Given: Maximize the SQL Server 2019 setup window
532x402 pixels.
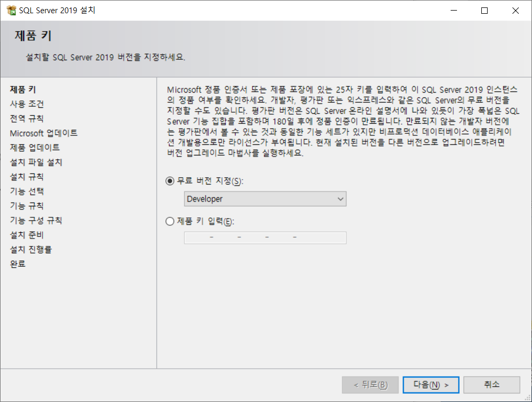Looking at the screenshot, I should pyautogui.click(x=484, y=11).
